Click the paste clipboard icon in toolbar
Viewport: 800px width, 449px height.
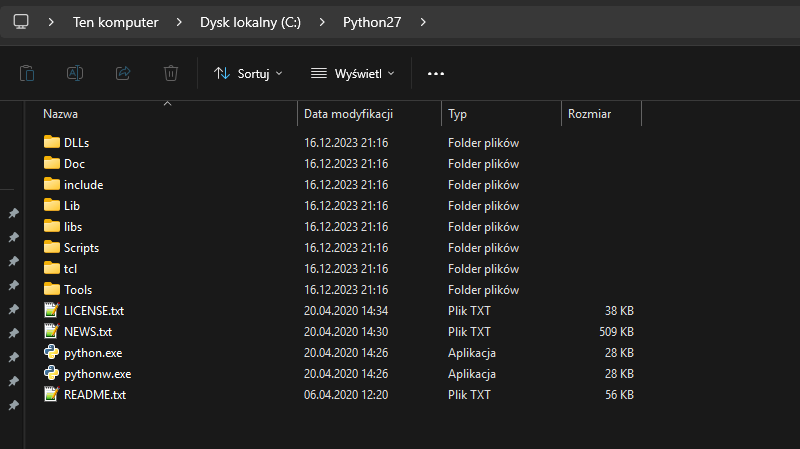pyautogui.click(x=27, y=73)
